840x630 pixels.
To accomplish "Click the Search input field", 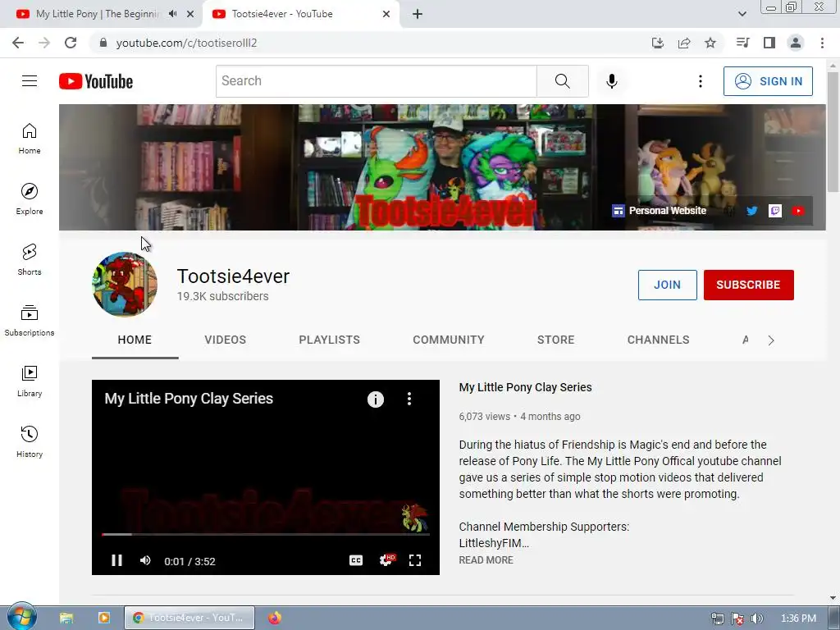I will tap(376, 81).
